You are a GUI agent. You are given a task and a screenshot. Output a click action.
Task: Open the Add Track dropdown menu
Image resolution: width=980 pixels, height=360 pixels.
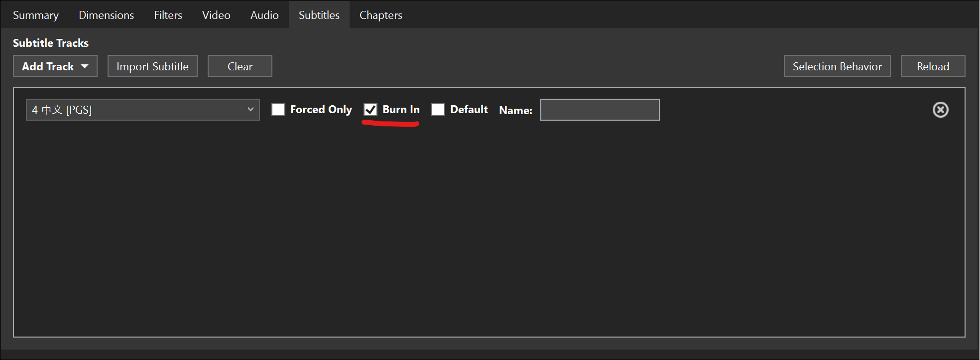coord(55,65)
